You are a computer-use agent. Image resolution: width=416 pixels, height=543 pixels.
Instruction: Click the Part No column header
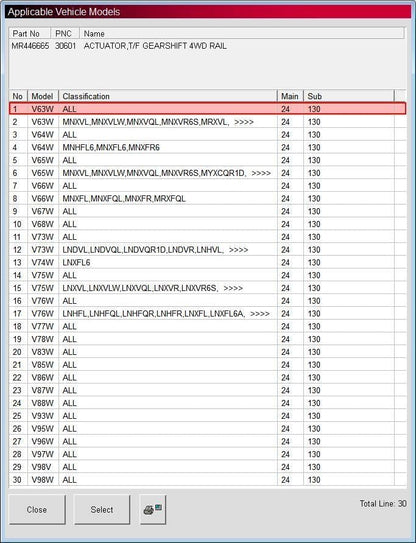pyautogui.click(x=30, y=34)
